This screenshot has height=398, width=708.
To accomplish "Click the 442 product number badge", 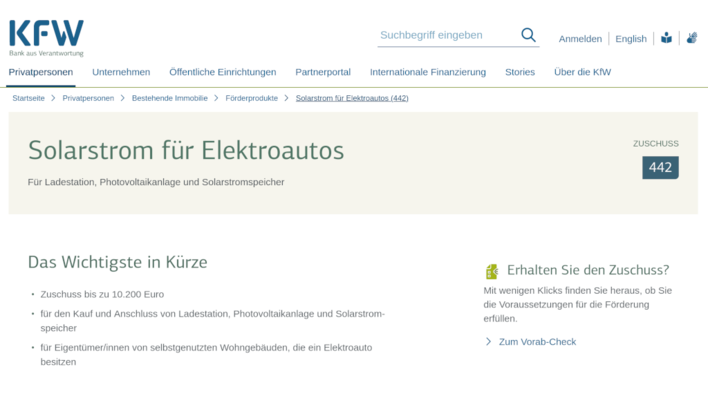I will [x=660, y=168].
